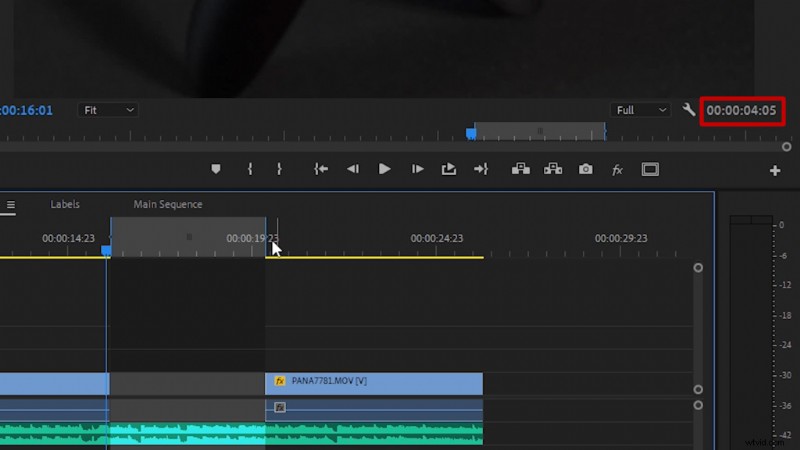Click the monitor zoom scrollbar end handle
This screenshot has width=800, height=450.
pyautogui.click(x=787, y=147)
